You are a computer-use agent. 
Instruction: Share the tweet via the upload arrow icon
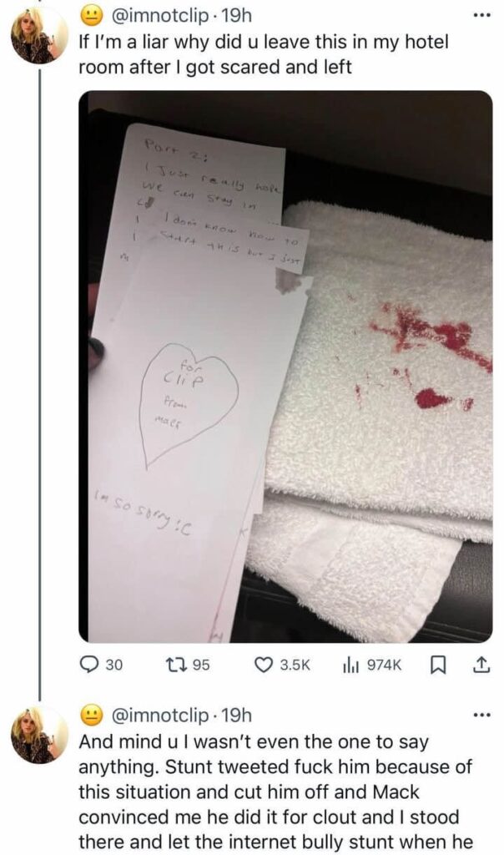480,665
